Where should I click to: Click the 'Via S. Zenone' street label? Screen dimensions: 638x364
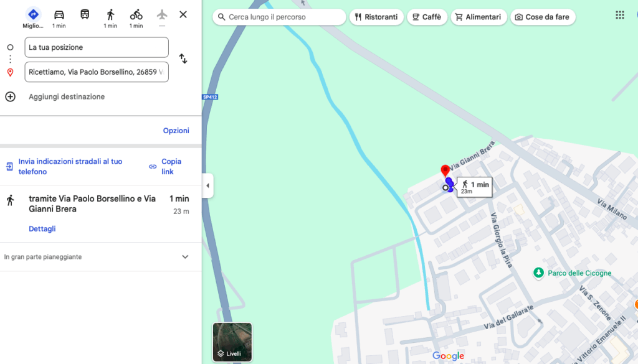point(595,302)
